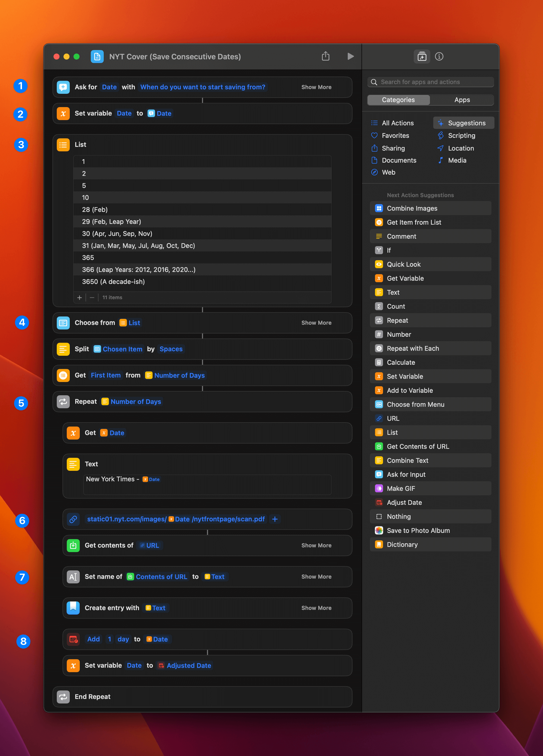Select the Categories tab
The height and width of the screenshot is (756, 543).
point(398,100)
